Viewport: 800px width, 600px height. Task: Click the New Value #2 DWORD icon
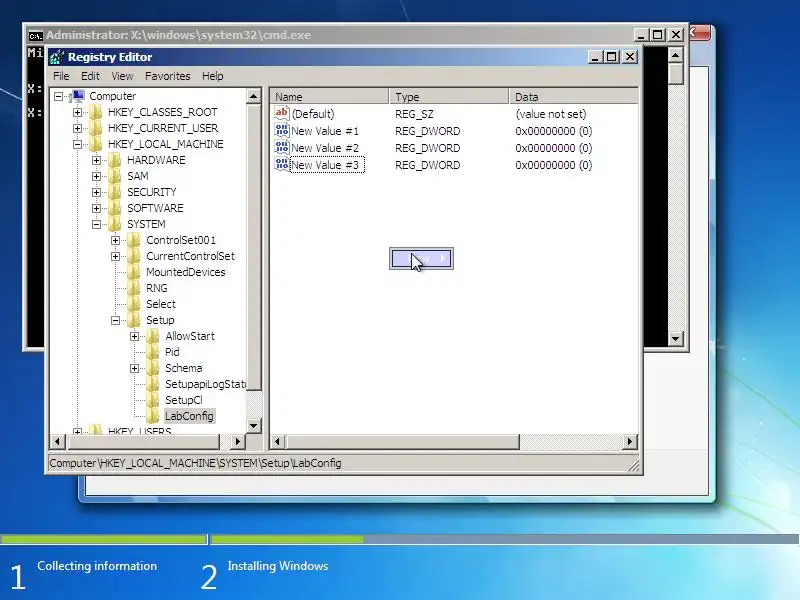tap(282, 147)
